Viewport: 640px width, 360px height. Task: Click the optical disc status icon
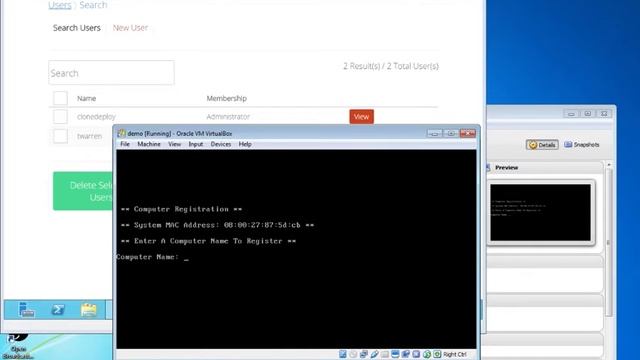[x=353, y=354]
